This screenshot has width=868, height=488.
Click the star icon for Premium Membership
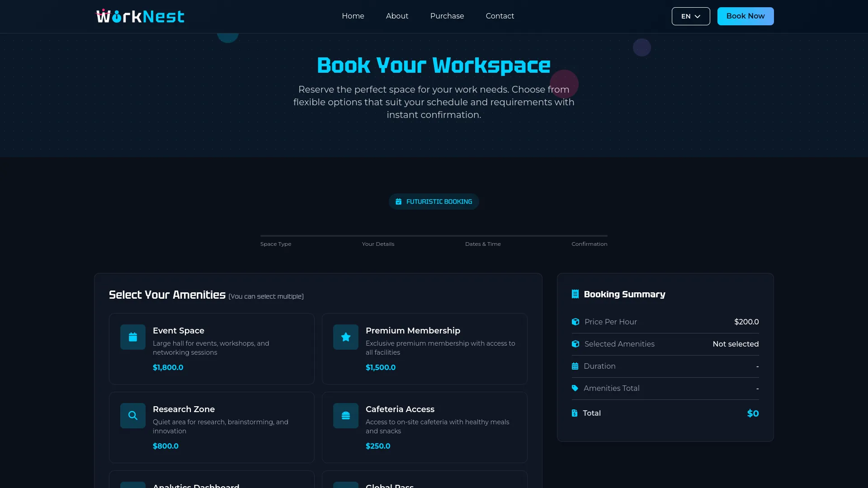coord(345,337)
